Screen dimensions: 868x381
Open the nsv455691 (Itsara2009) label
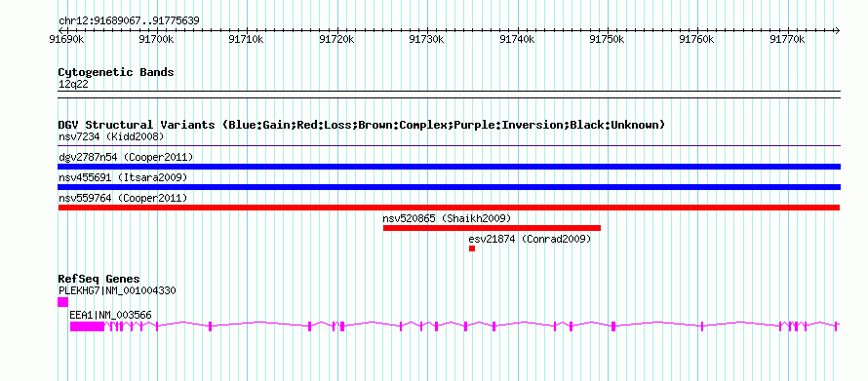123,177
